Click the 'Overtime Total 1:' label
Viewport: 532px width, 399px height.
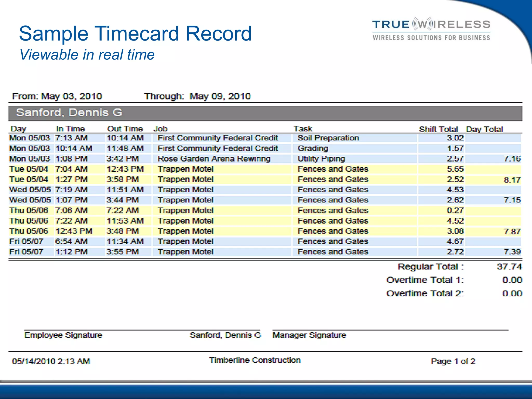425,280
